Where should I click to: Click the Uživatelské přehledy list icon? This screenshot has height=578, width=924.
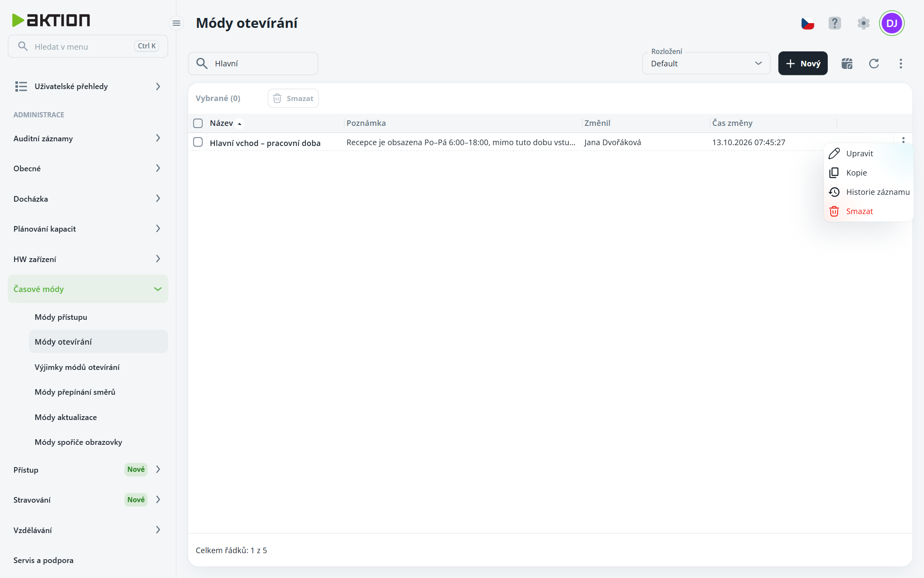[21, 86]
